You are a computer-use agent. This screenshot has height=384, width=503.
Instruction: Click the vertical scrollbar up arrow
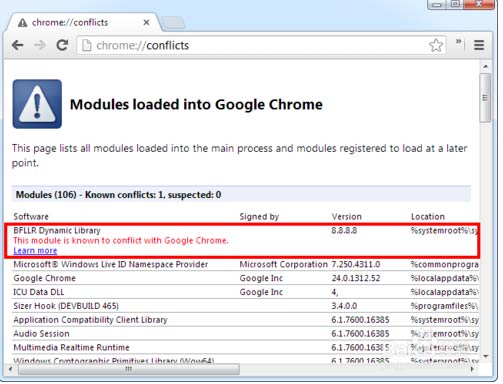point(486,67)
